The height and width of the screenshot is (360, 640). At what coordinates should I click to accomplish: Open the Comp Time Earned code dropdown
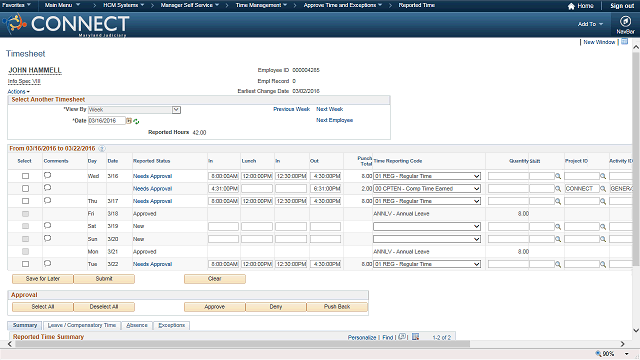[x=427, y=189]
